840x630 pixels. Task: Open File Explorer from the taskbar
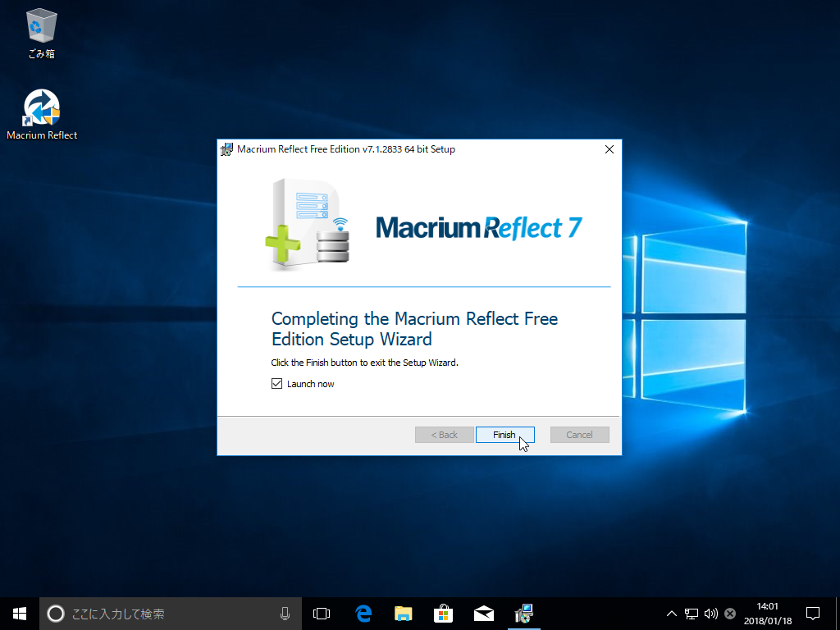(404, 614)
